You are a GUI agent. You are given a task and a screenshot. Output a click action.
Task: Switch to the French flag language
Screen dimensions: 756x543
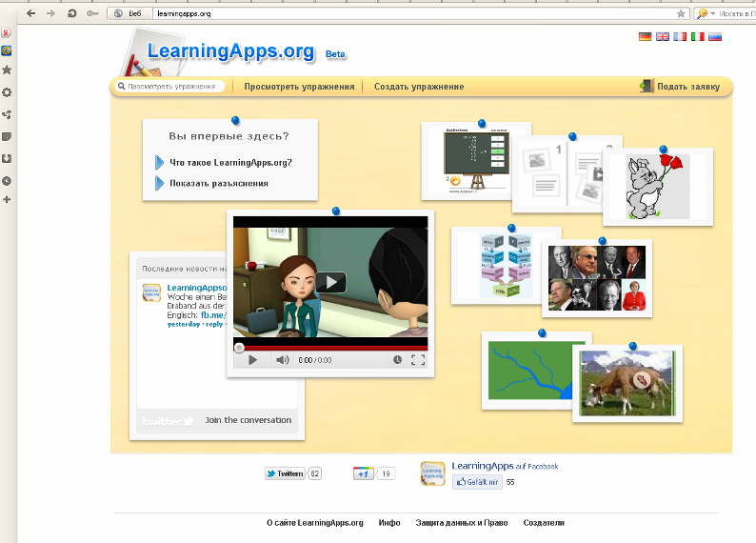(x=680, y=36)
